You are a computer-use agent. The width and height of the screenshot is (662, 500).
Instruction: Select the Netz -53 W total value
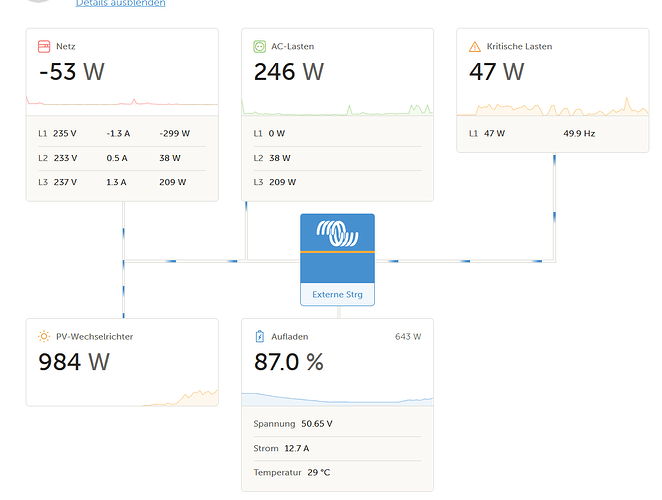click(x=72, y=71)
